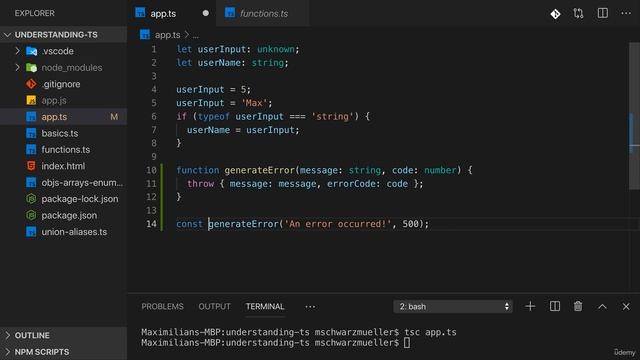Screen dimensions: 640x360
Task: Open index.html from the file tree
Action: [x=63, y=166]
